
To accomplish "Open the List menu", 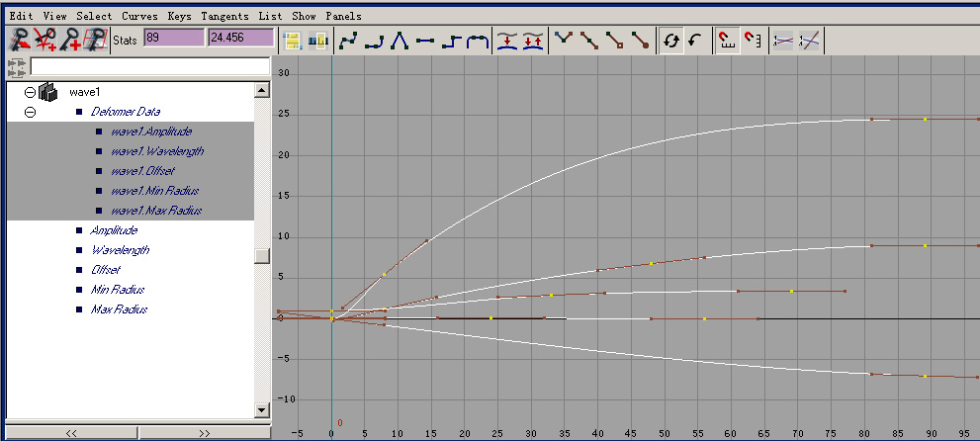I will click(269, 16).
